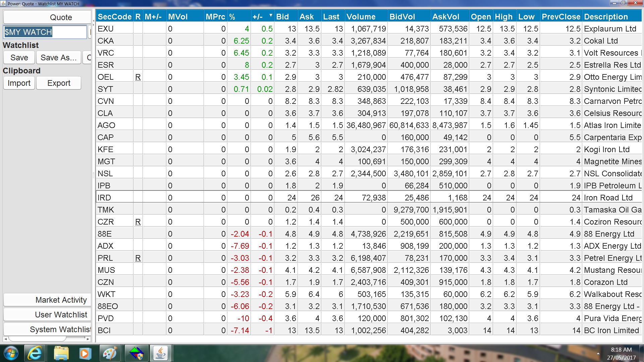Sort table by Open column header
Screen dimensions: 644x362
tap(481, 17)
